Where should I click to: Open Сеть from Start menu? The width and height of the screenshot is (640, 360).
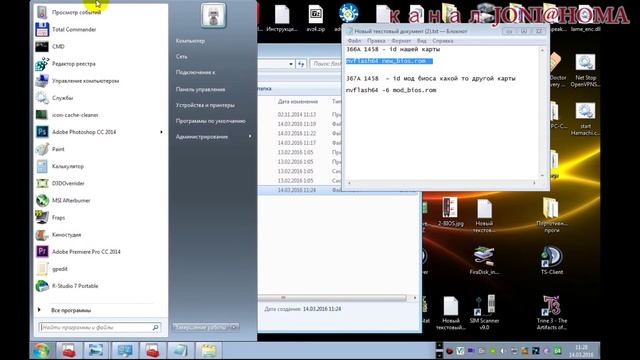[182, 56]
